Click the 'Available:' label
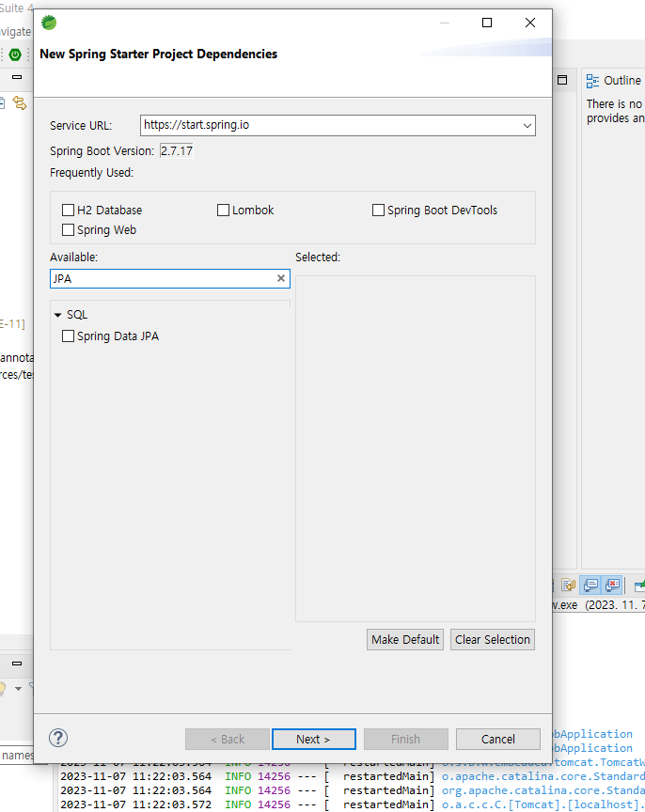The width and height of the screenshot is (645, 812). pos(73,257)
